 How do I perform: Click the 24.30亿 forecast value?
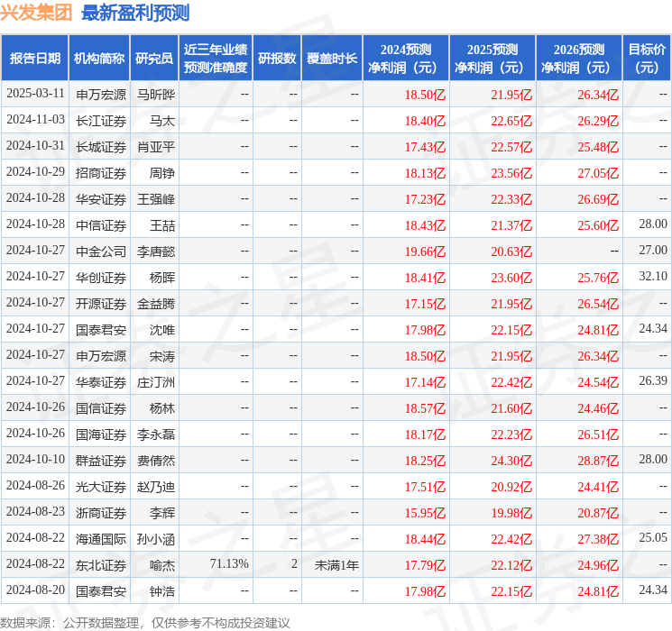click(511, 461)
